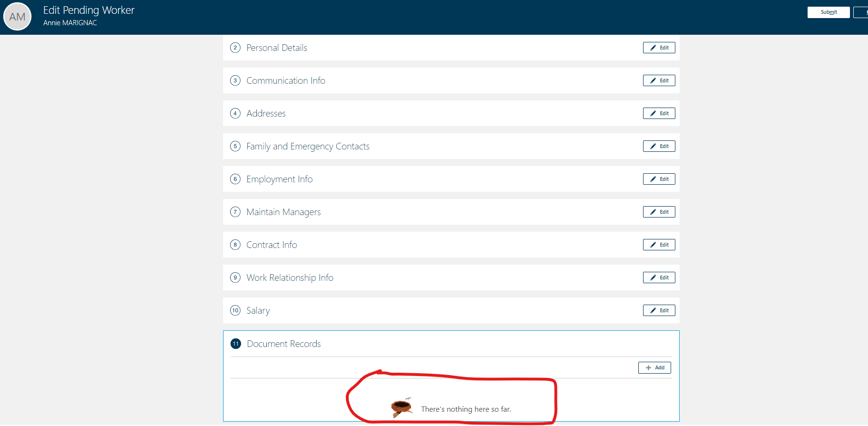Click step 3 circle icon

(235, 80)
